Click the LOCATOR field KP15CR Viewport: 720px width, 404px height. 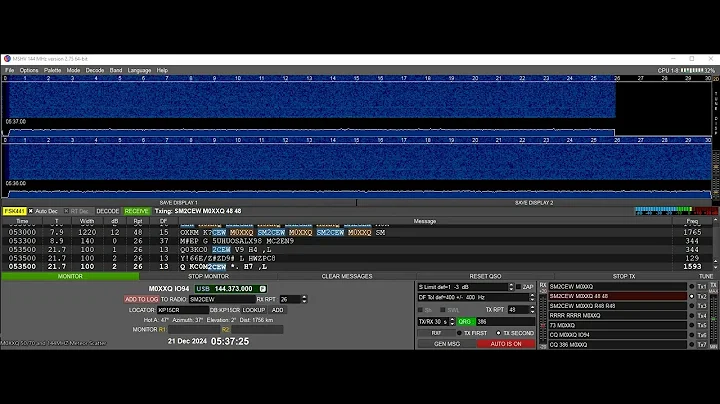pos(183,310)
